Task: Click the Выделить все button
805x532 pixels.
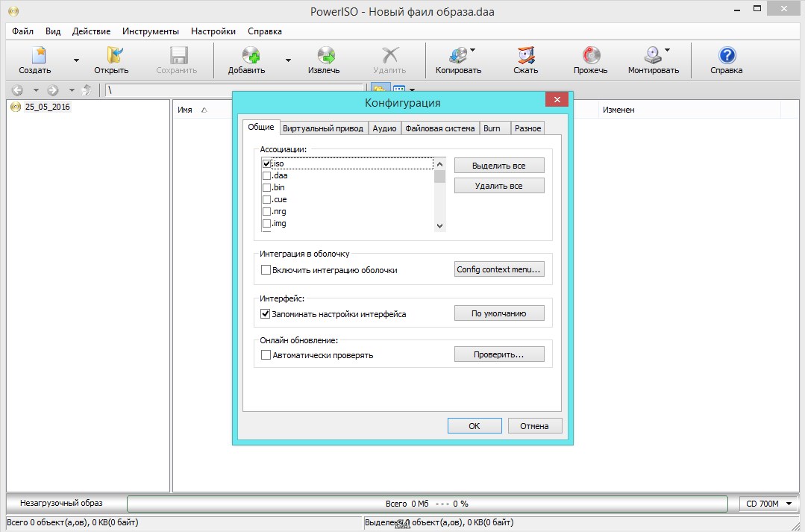Action: click(499, 166)
